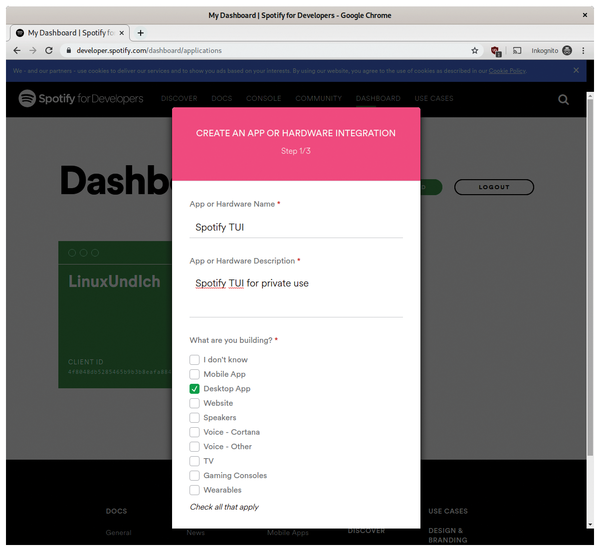Viewport: 600px width, 551px height.
Task: Open Chrome's three-dot menu
Action: [x=585, y=50]
